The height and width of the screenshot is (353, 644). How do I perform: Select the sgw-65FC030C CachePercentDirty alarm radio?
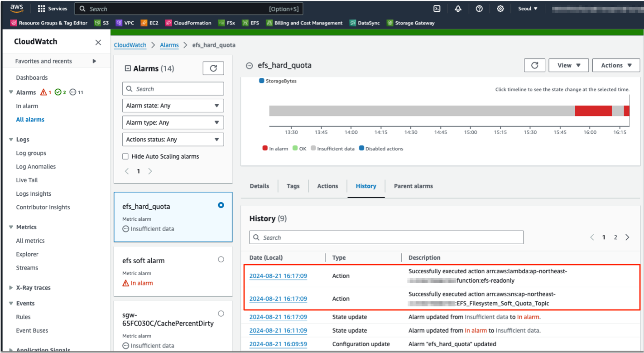[x=221, y=314]
